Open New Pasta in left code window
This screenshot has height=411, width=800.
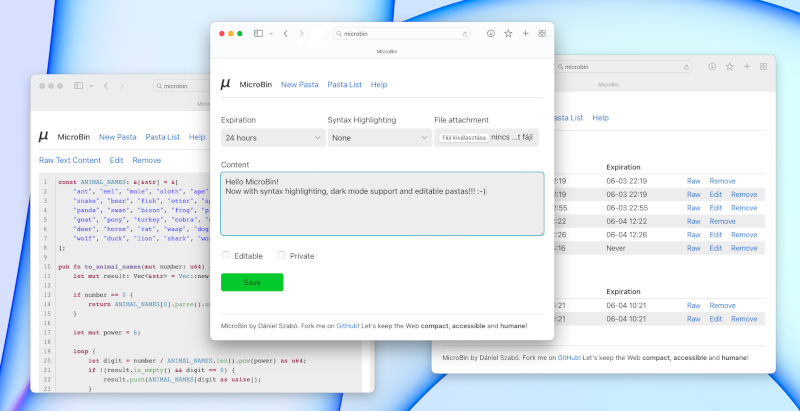(118, 137)
